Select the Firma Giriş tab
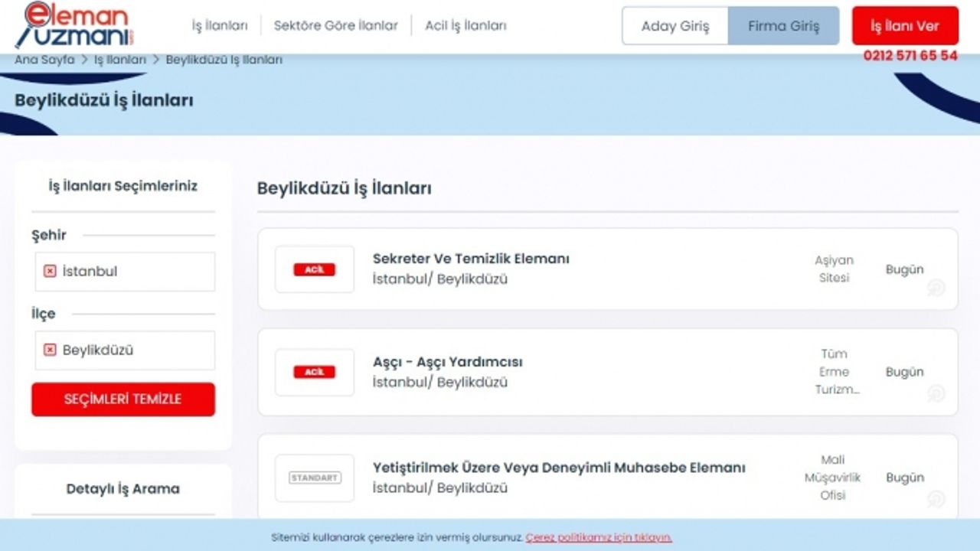The image size is (980, 551). pos(783,26)
